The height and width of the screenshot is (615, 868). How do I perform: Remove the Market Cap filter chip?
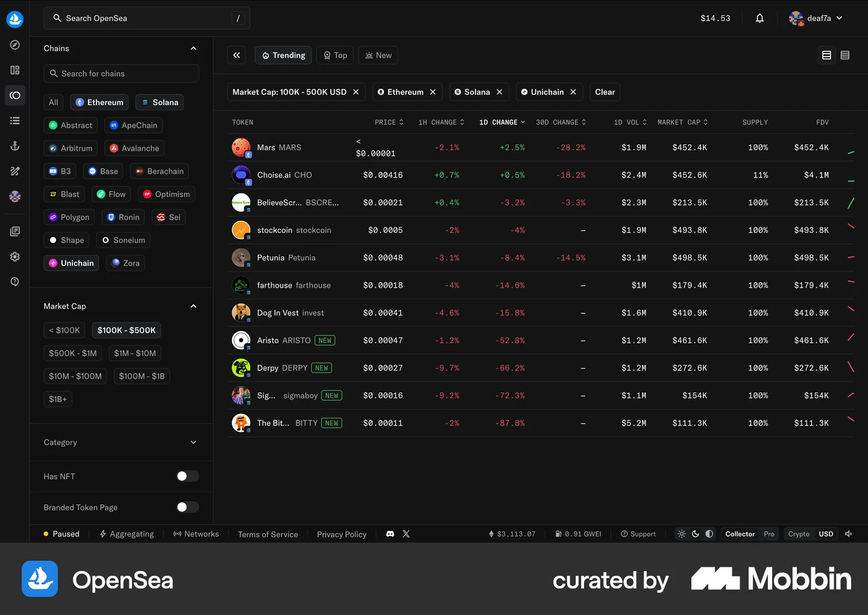tap(356, 92)
